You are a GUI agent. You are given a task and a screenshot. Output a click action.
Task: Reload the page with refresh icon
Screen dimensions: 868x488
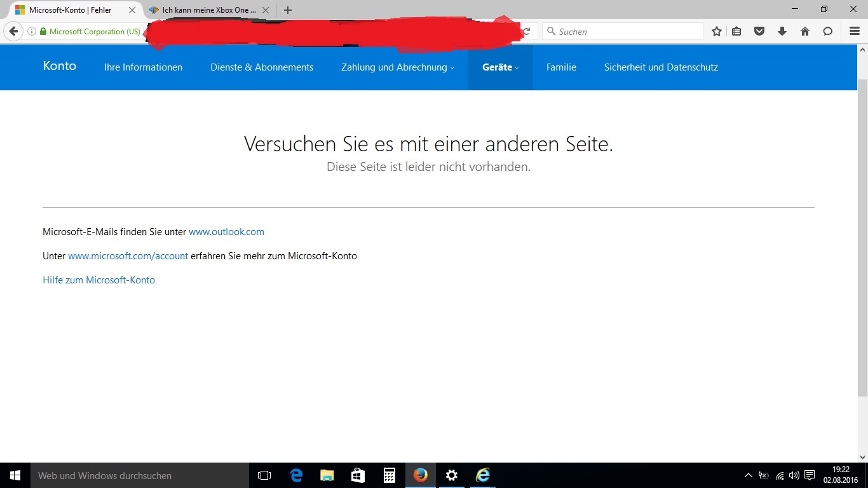[x=526, y=31]
